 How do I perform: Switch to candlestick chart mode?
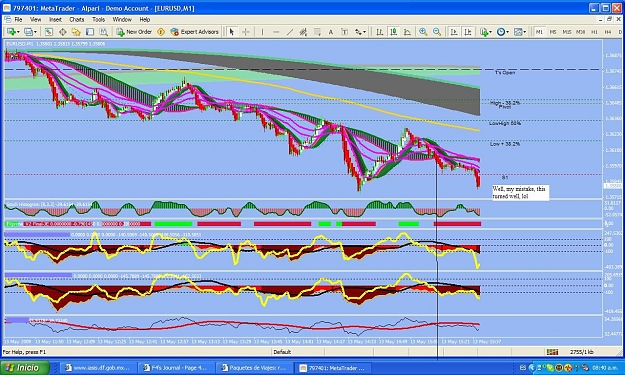click(x=393, y=32)
